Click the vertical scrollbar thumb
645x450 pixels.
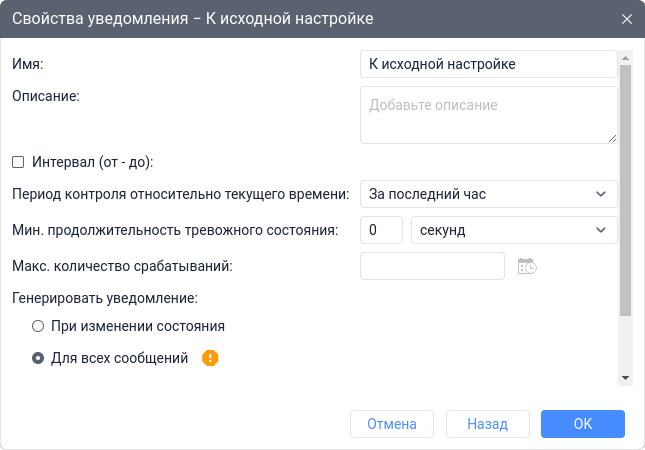[x=626, y=190]
